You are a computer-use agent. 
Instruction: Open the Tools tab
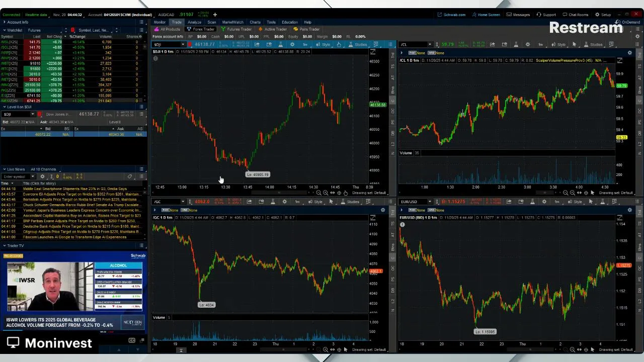[271, 22]
